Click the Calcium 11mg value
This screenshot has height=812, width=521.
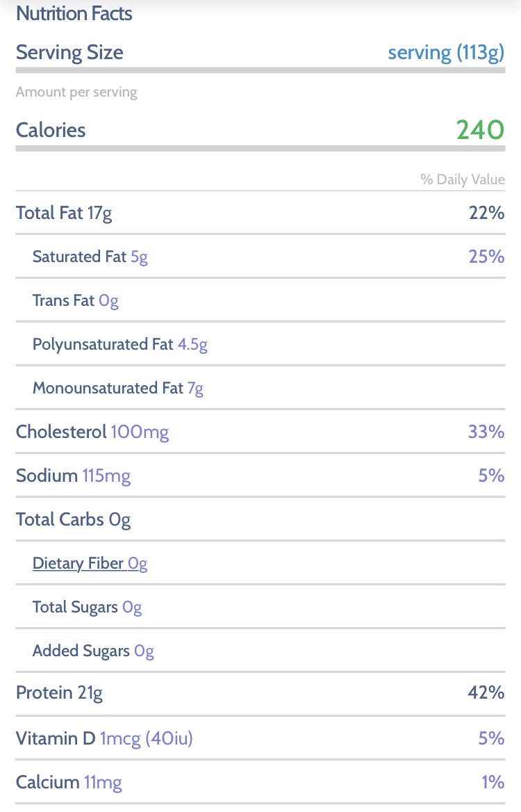click(103, 782)
